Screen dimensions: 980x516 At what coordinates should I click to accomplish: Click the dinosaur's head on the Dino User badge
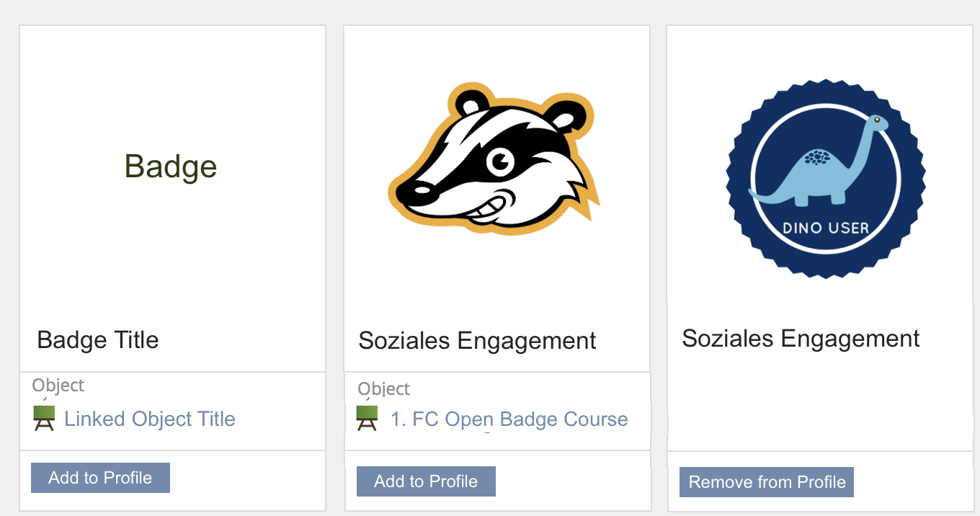[x=877, y=121]
